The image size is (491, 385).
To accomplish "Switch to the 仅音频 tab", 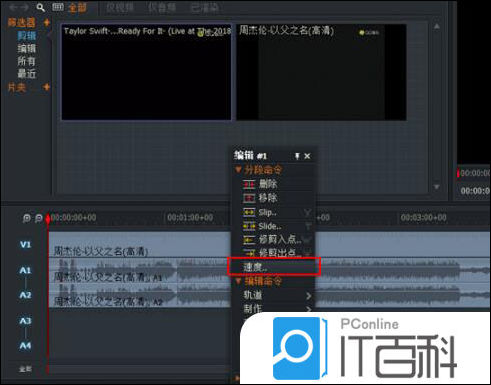I will [162, 7].
